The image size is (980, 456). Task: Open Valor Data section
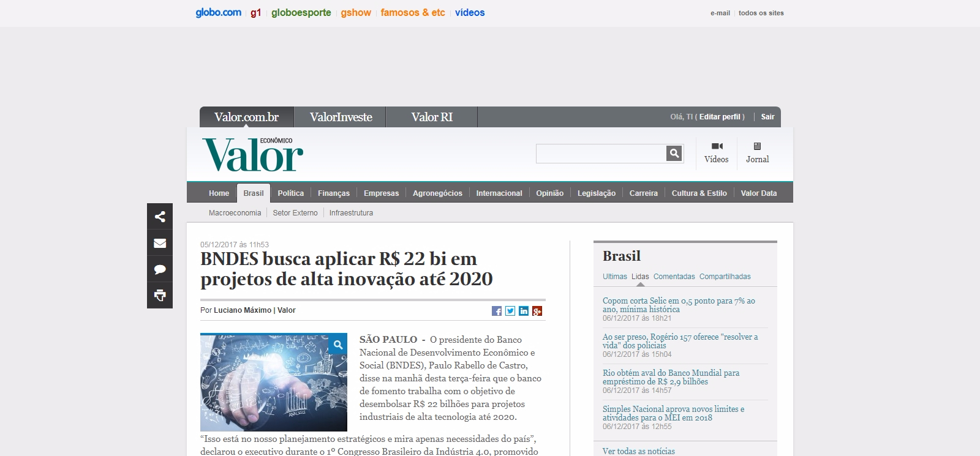coord(759,193)
